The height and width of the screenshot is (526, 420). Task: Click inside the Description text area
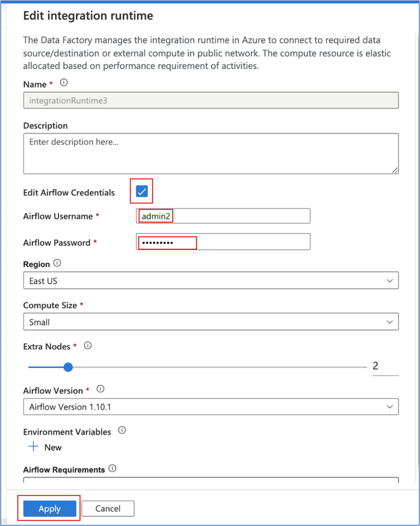211,154
